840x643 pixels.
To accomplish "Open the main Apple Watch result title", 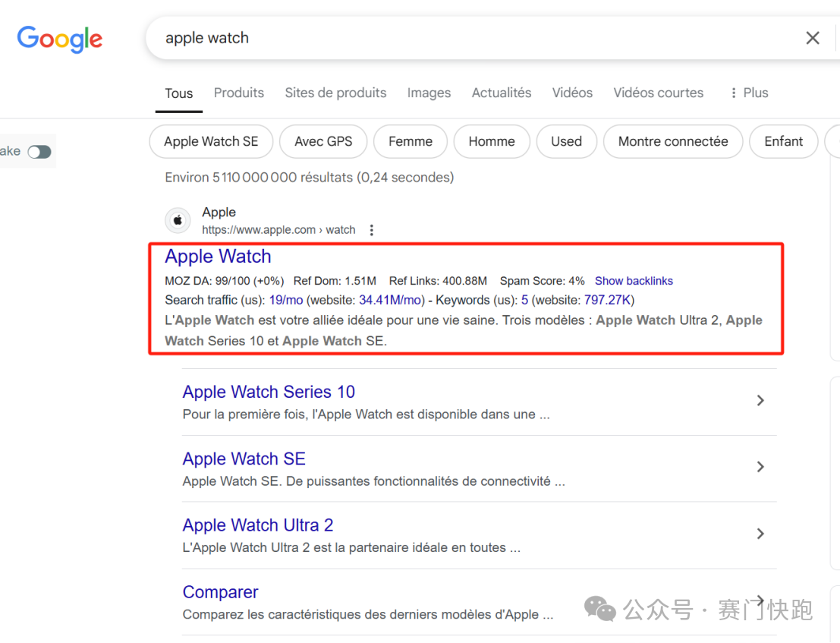I will (x=218, y=257).
